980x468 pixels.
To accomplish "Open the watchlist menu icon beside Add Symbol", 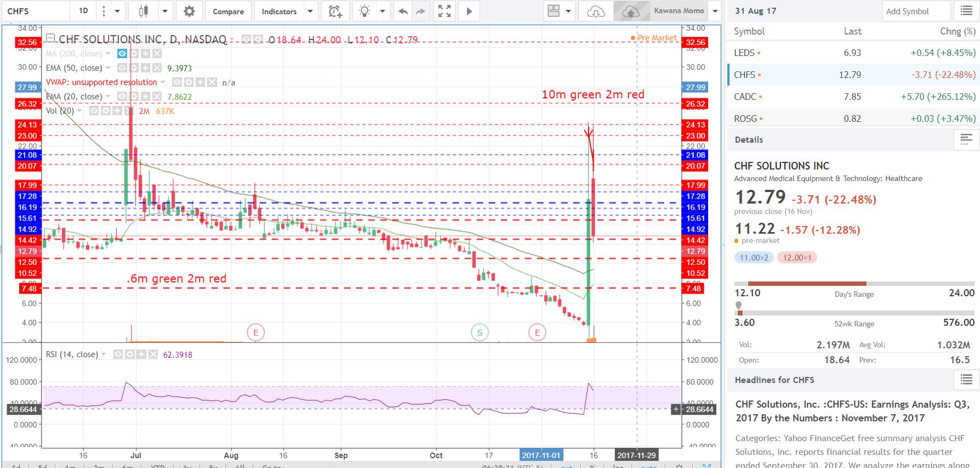I will (967, 11).
